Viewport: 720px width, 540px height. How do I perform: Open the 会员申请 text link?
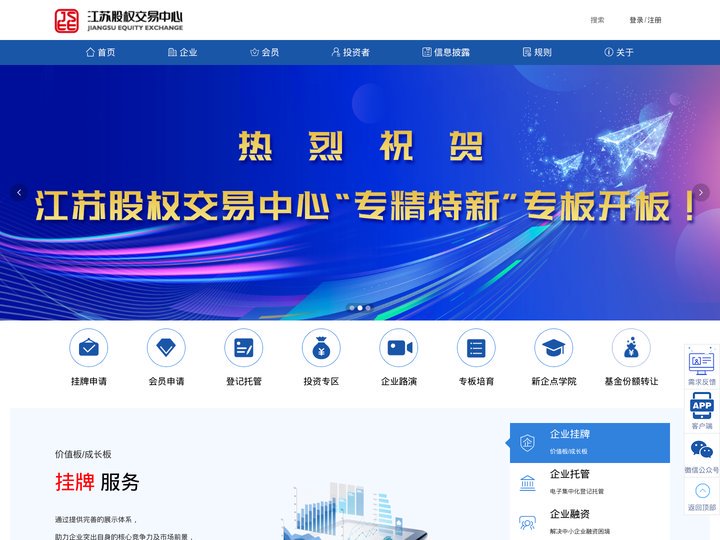pyautogui.click(x=166, y=381)
